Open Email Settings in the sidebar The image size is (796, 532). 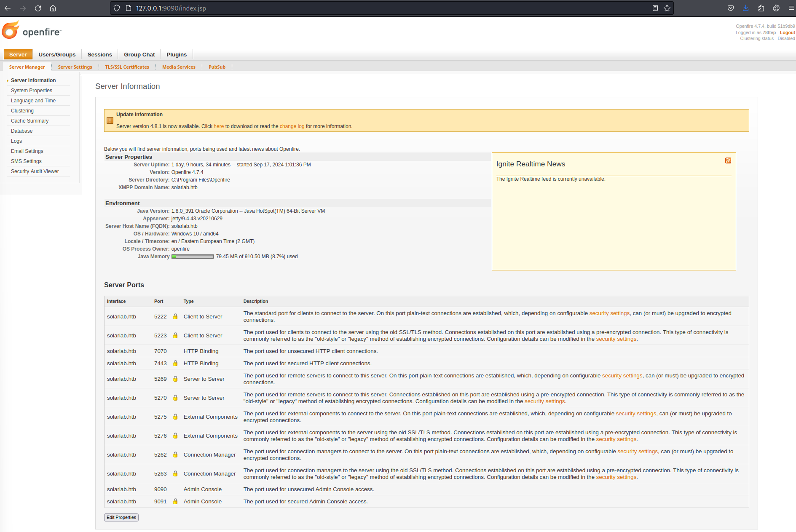pyautogui.click(x=27, y=151)
